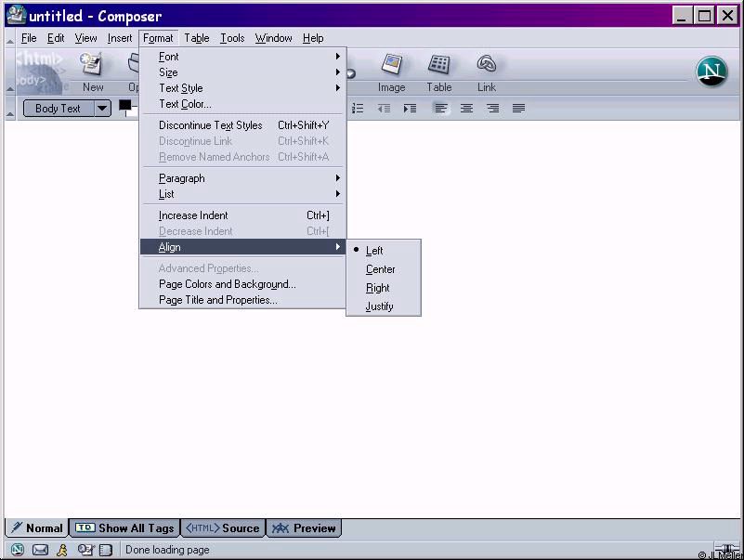Image resolution: width=744 pixels, height=560 pixels.
Task: Click the align left toolbar icon
Action: (x=441, y=109)
